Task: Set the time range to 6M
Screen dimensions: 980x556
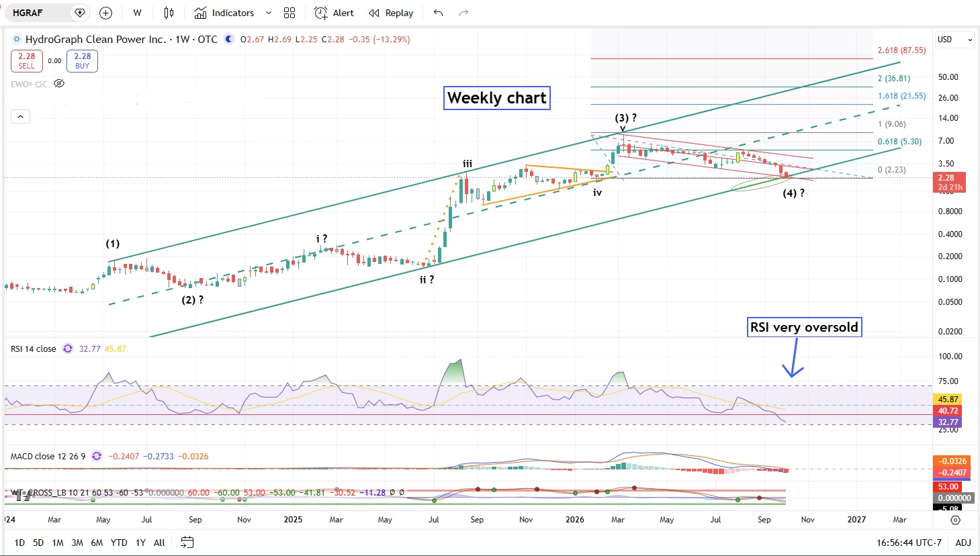Action: tap(97, 543)
